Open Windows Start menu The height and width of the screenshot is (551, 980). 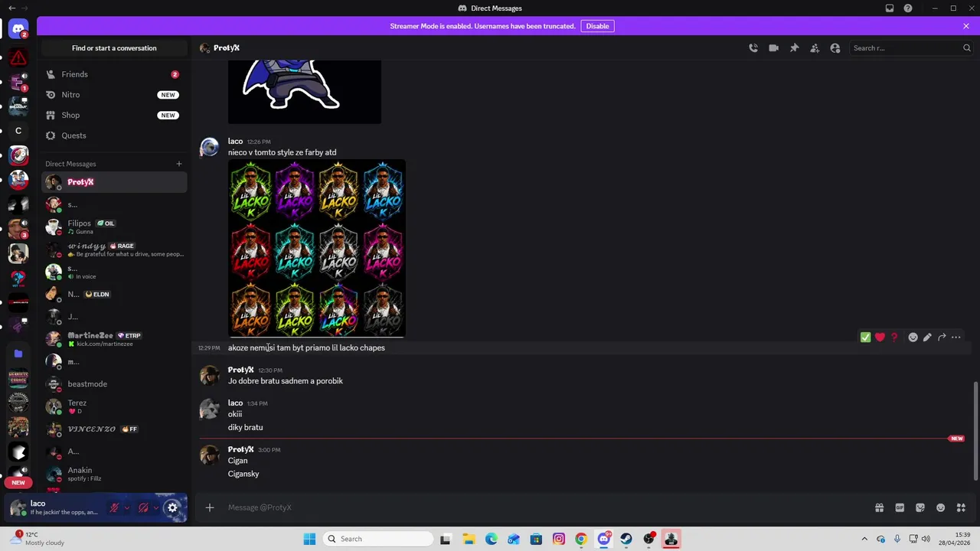click(309, 539)
